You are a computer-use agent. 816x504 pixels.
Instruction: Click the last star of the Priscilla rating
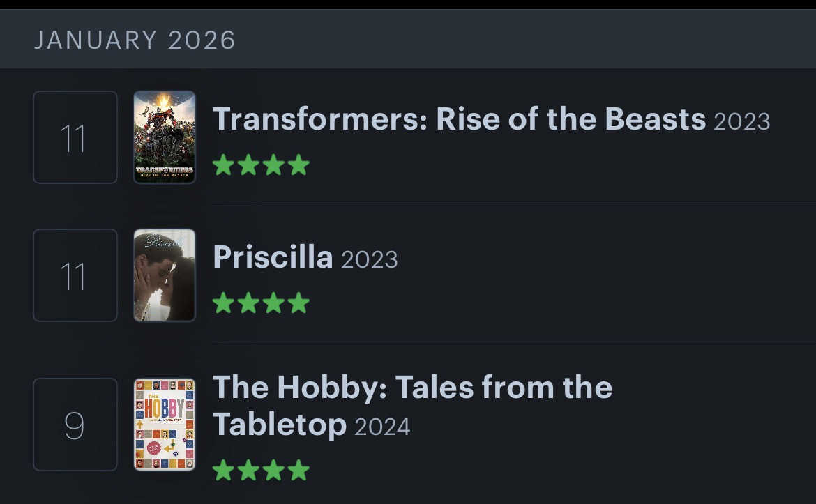tap(299, 303)
